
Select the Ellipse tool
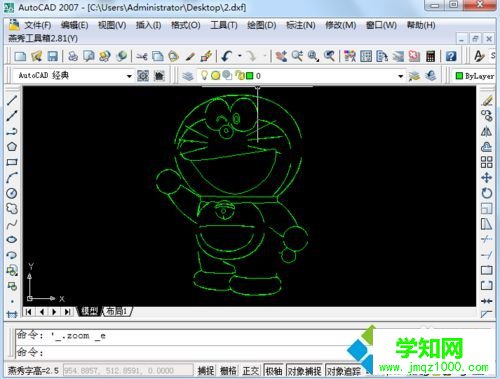click(12, 239)
